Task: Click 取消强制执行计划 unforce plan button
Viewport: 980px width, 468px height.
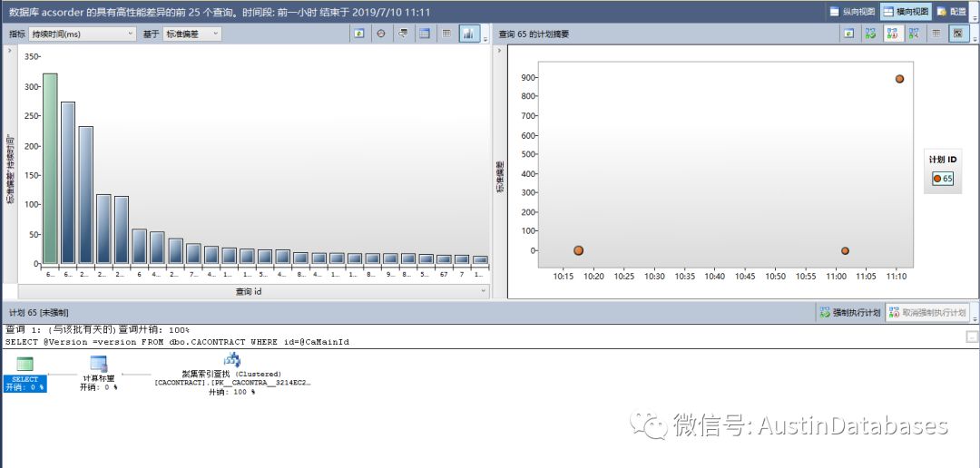Action: (927, 312)
